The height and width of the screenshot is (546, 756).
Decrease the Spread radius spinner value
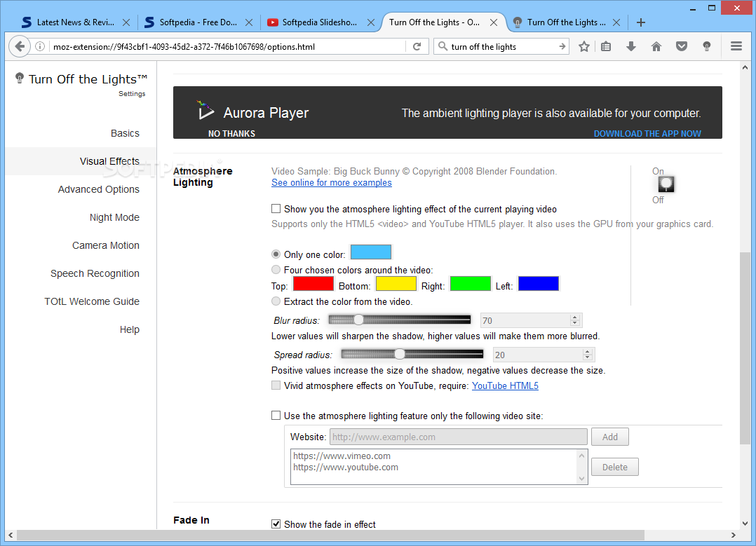click(x=587, y=357)
